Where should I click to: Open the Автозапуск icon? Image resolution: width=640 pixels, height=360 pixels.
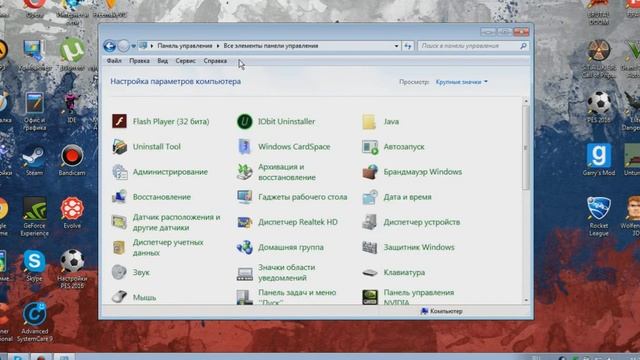click(x=369, y=147)
